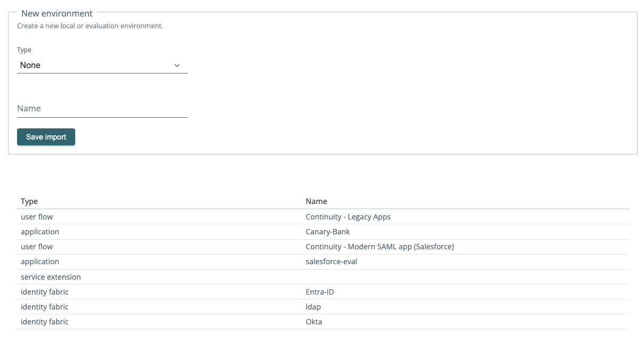Click the chevron arrow of Type dropdown
This screenshot has width=644, height=342.
[x=178, y=66]
